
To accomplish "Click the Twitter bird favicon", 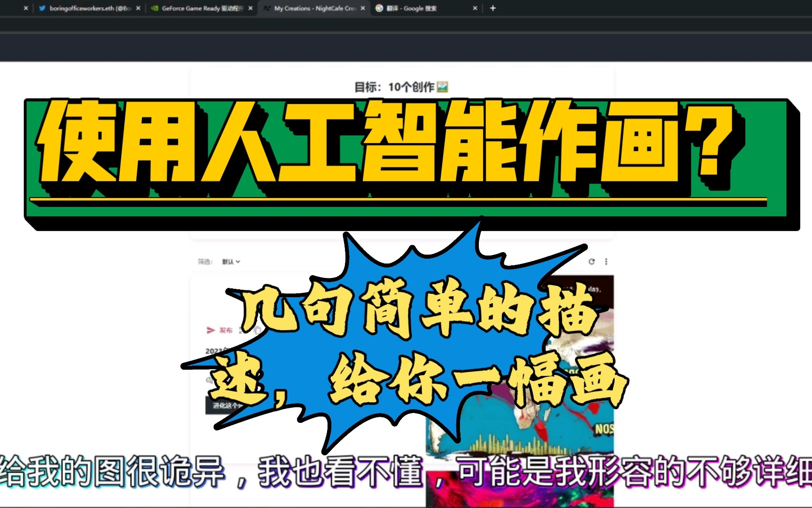I will point(42,8).
